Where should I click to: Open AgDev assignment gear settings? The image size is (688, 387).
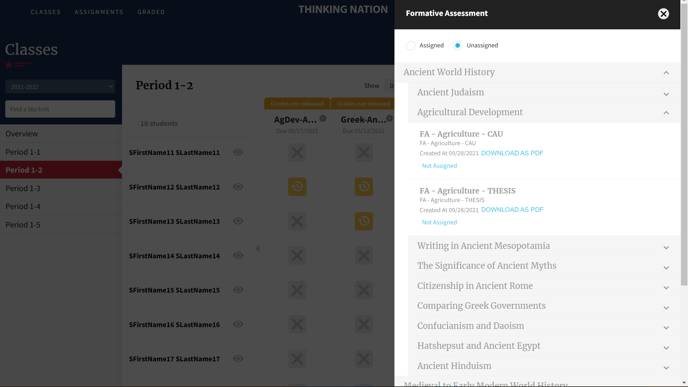coord(323,118)
